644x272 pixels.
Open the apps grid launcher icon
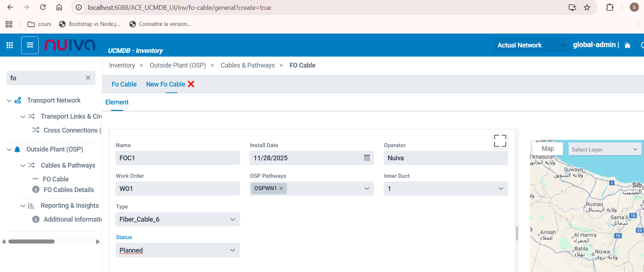pos(10,45)
